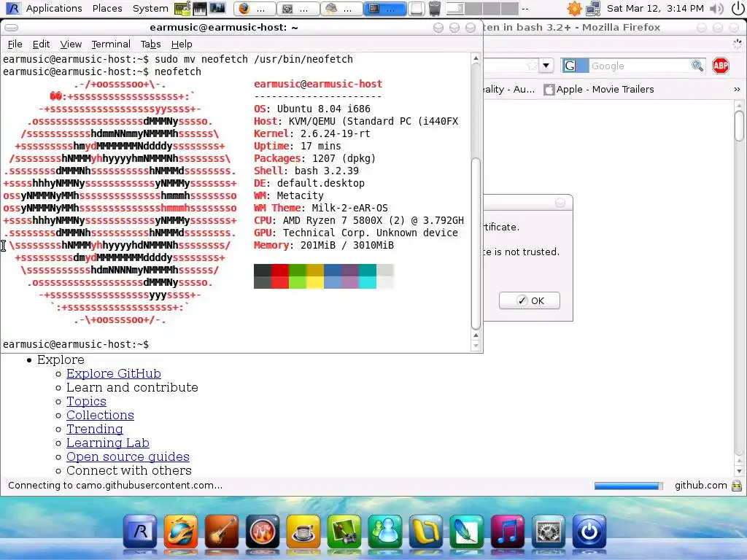
Task: Open the coffee cup dock icon
Action: [x=303, y=532]
